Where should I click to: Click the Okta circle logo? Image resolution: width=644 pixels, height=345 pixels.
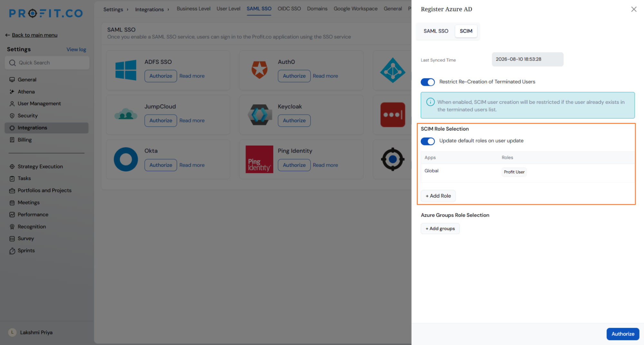[x=126, y=159]
